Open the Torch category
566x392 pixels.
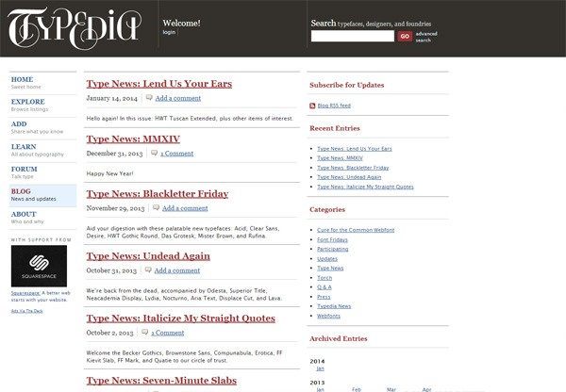(325, 278)
